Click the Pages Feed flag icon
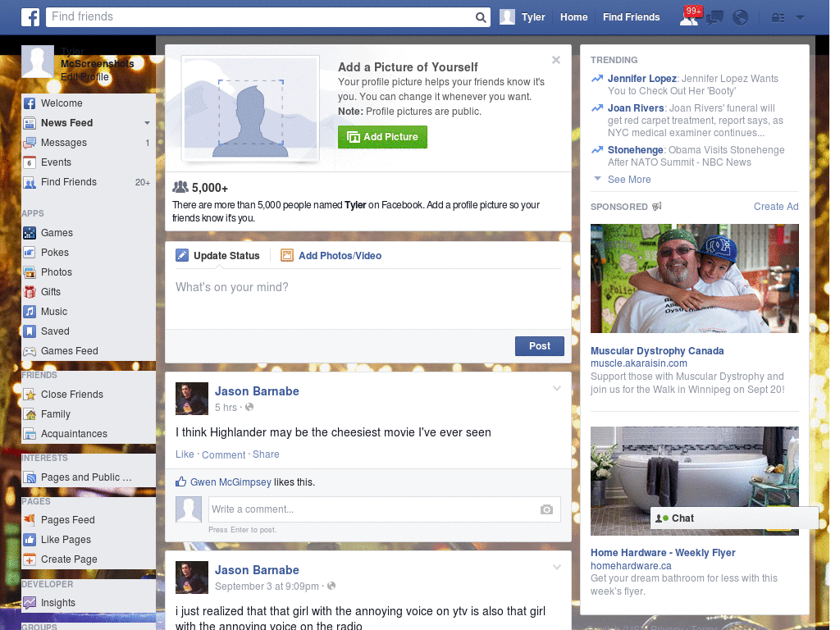 (30, 519)
